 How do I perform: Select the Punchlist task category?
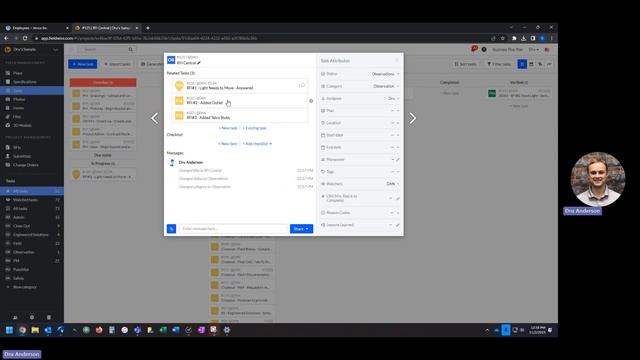(21, 269)
